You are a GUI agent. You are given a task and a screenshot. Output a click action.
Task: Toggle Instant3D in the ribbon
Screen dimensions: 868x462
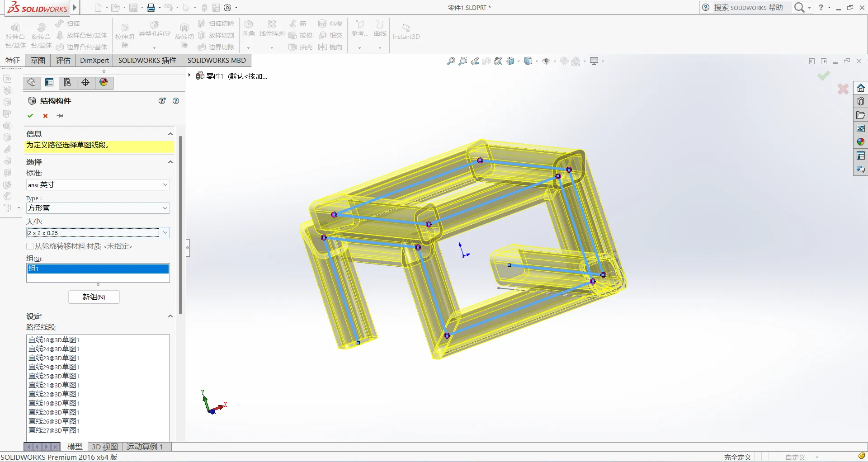pyautogui.click(x=406, y=31)
